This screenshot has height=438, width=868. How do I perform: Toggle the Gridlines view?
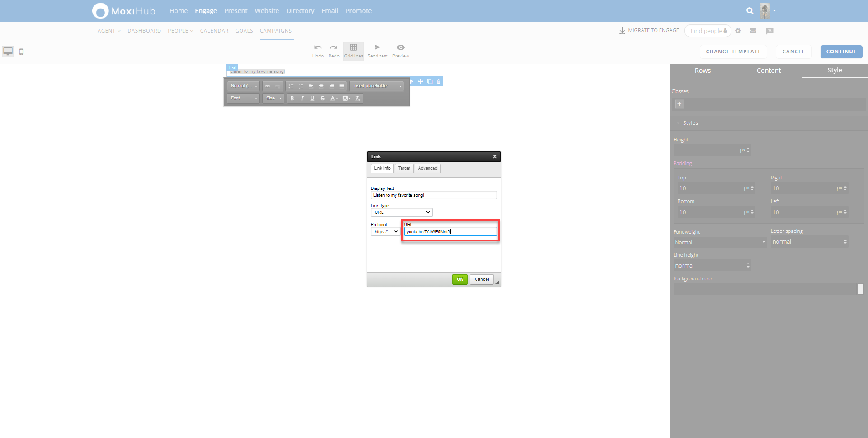click(x=354, y=51)
